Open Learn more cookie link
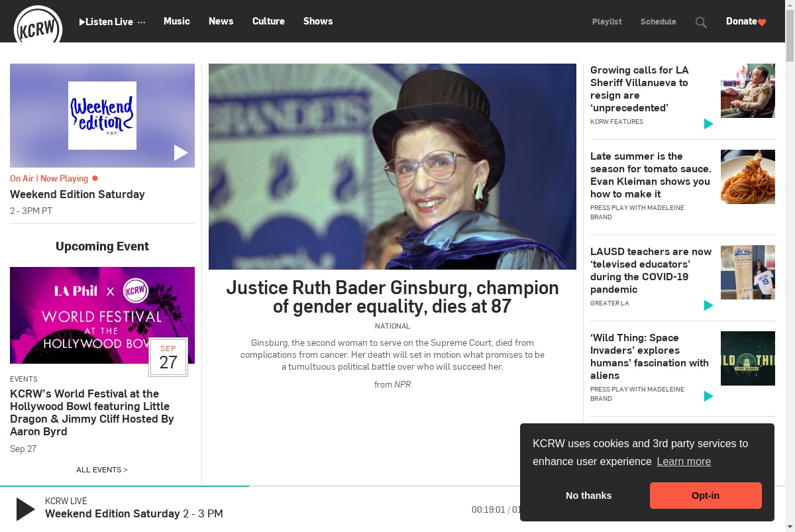The image size is (795, 532). 684,462
